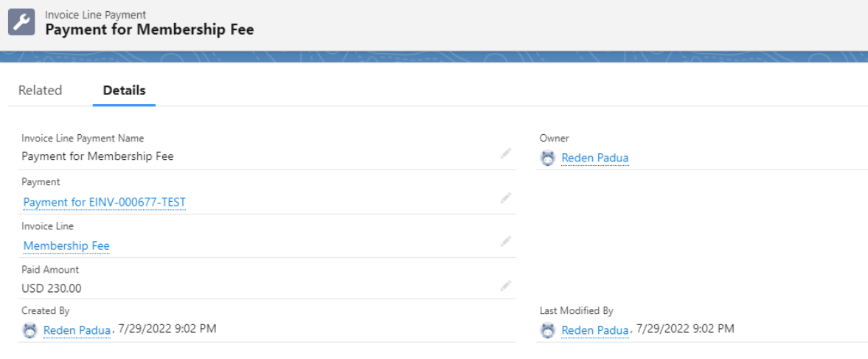Click the header title Payment for Membership Fee
This screenshot has height=359, width=868.
coord(150,29)
